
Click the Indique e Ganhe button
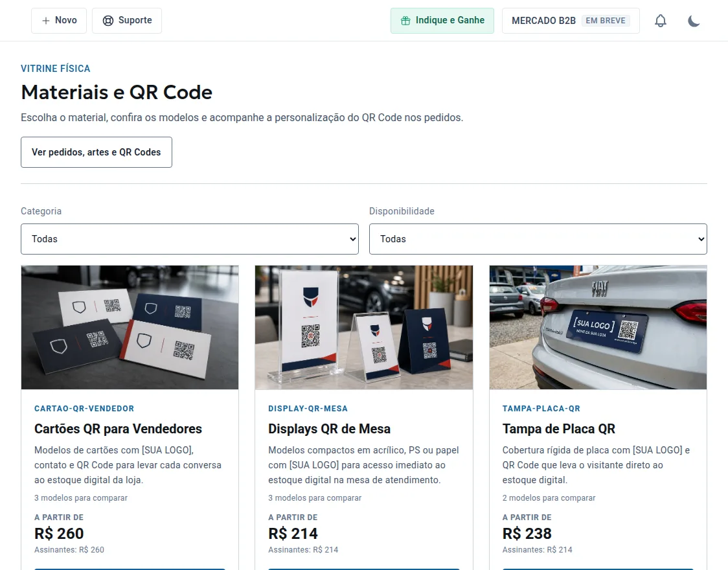pyautogui.click(x=442, y=21)
